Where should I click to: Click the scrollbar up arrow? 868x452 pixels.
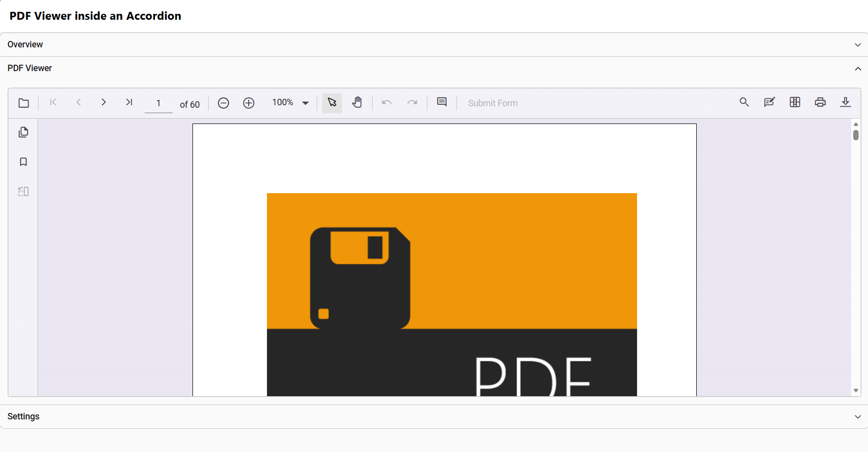pos(856,124)
